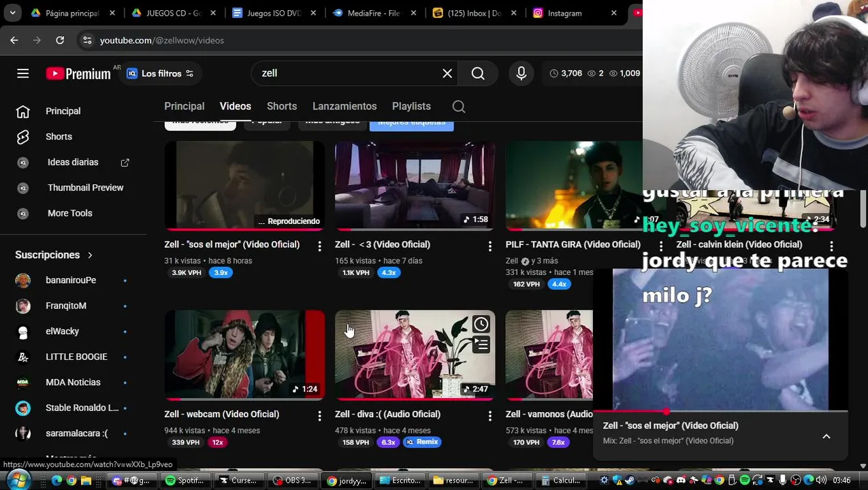Reload the page

(x=60, y=40)
